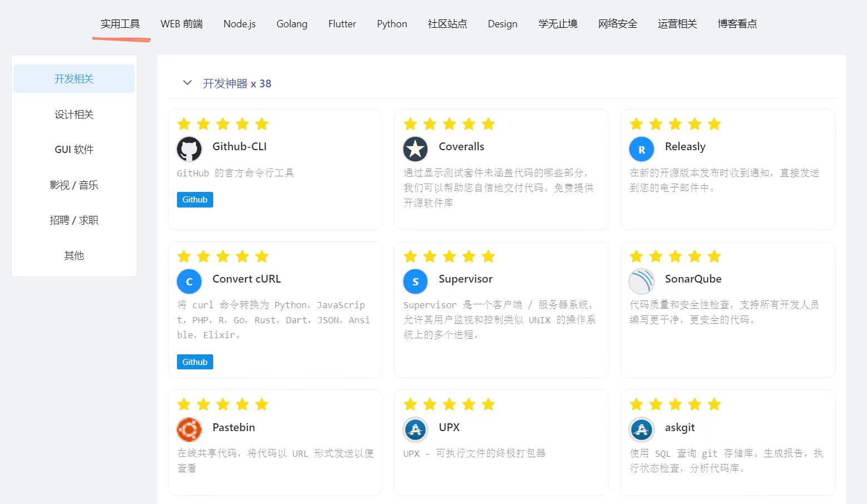Click the first star on SonarQube card
Viewport: 867px width, 504px height.
click(x=637, y=256)
